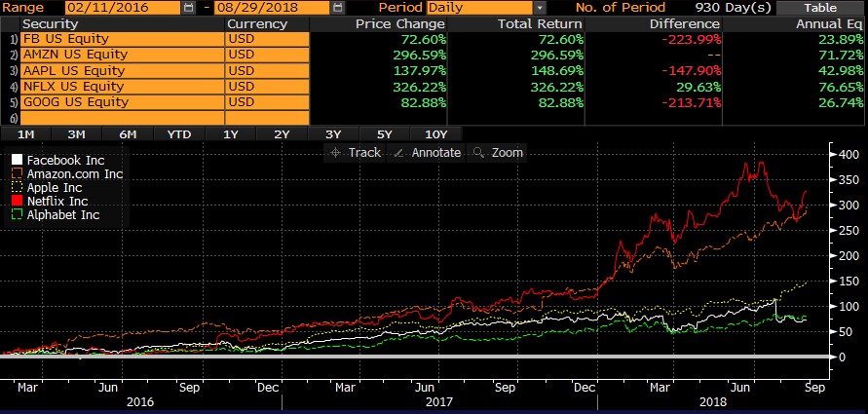Viewport: 868px width, 414px height.
Task: Edit the end date field 08/29/2018
Action: point(271,8)
